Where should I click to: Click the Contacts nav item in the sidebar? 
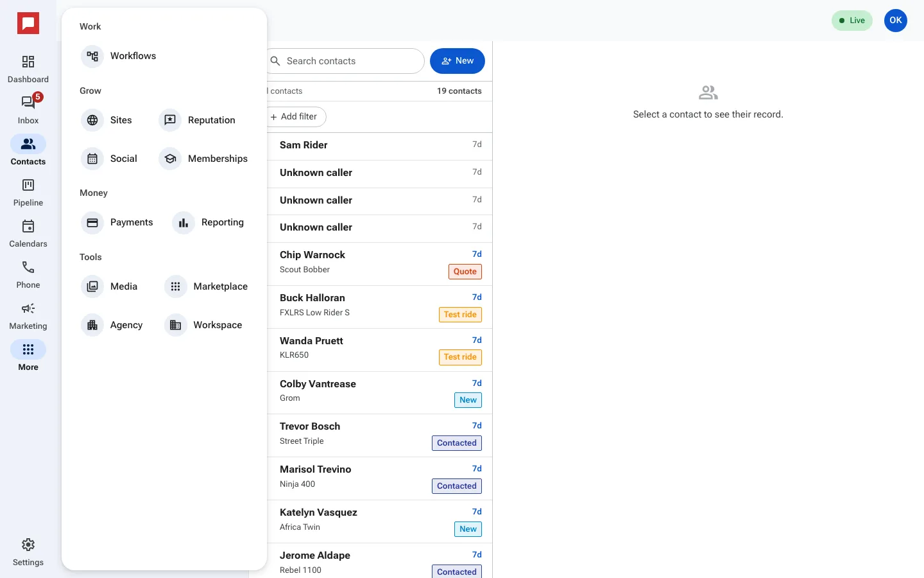click(28, 152)
